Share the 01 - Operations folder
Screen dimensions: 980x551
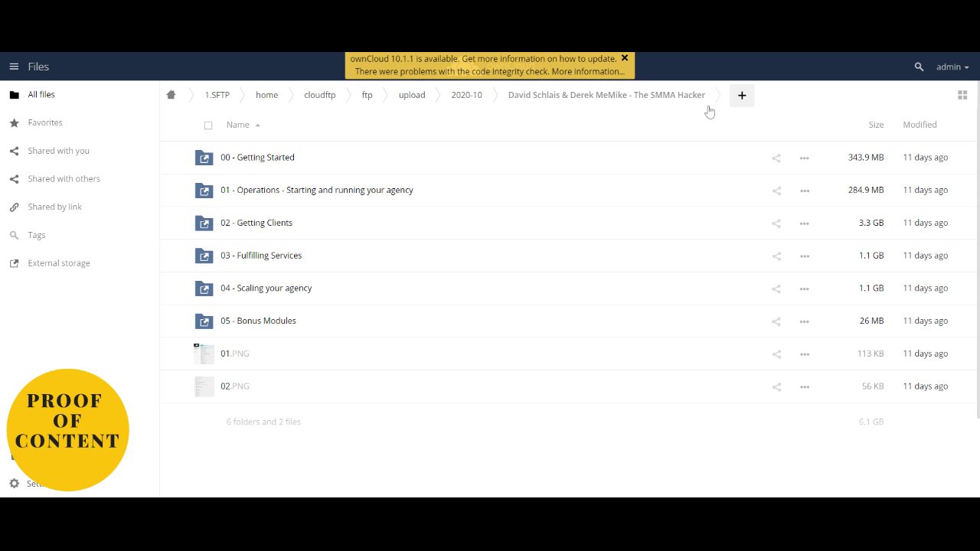[776, 191]
